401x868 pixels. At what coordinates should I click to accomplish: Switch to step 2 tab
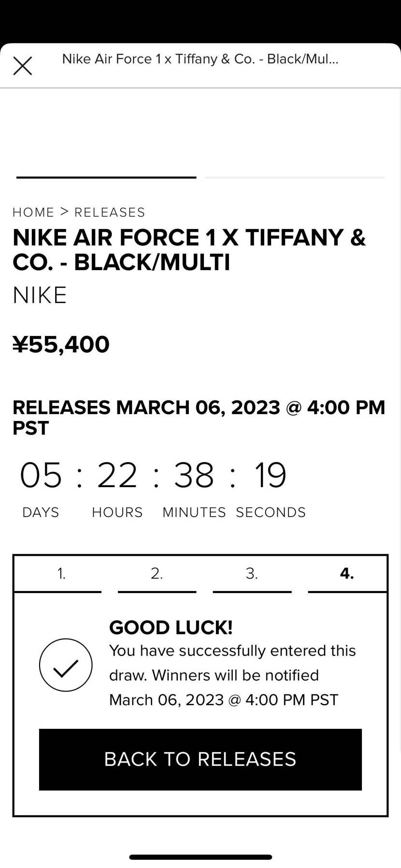[x=157, y=574]
